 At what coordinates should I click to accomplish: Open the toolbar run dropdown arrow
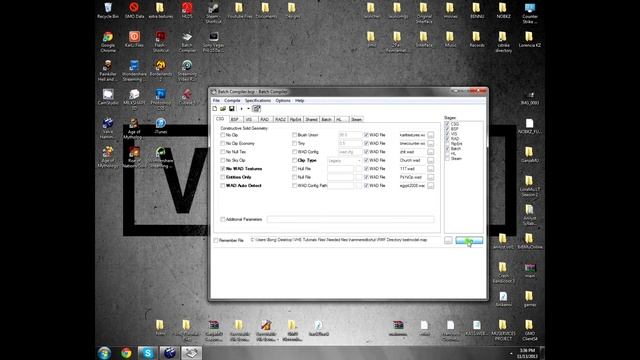point(248,109)
